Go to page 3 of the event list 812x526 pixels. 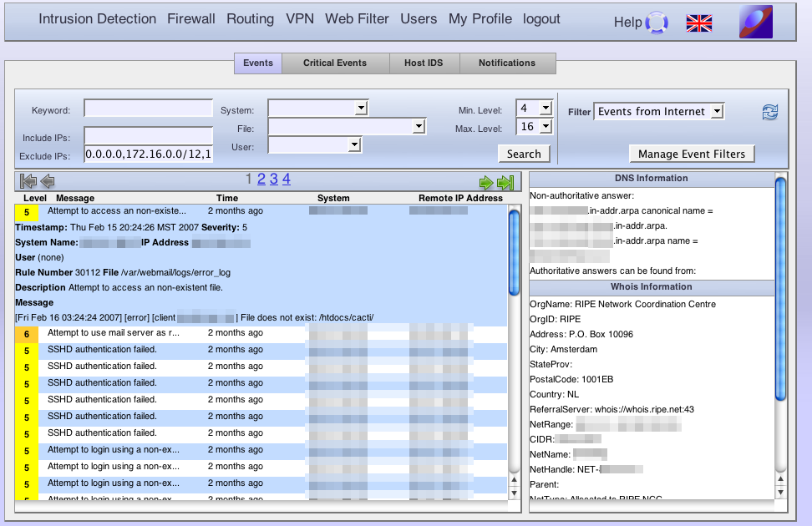(273, 179)
